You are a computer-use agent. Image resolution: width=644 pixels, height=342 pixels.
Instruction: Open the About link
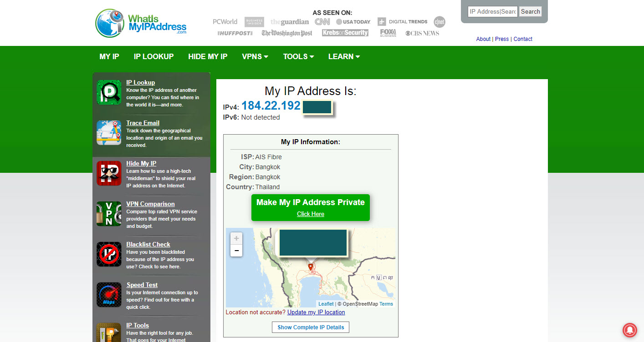[x=483, y=39]
